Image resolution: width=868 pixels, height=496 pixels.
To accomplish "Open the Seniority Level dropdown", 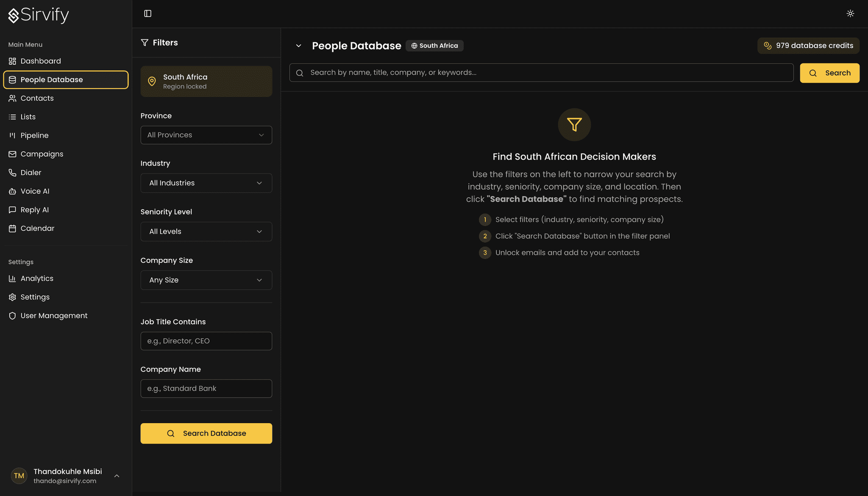I will (206, 232).
